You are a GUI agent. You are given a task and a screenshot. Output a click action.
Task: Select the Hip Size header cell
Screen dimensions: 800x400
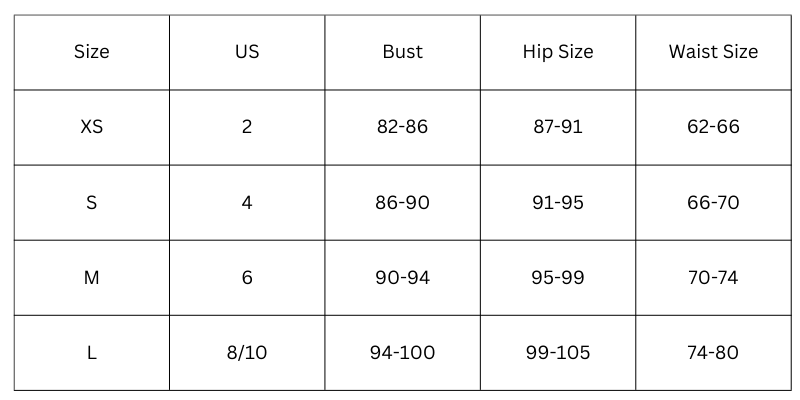tap(558, 52)
